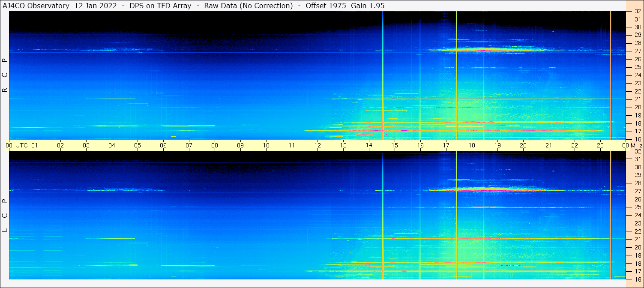Select hour 18 on time axis
Screen dimensions: 644x288
tap(472, 145)
